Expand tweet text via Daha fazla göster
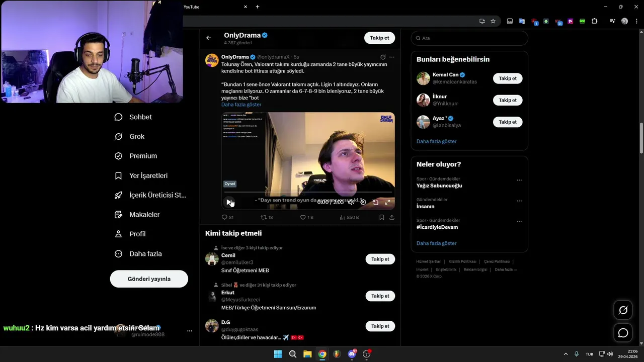Viewport: 644px width, 362px height. [x=242, y=105]
